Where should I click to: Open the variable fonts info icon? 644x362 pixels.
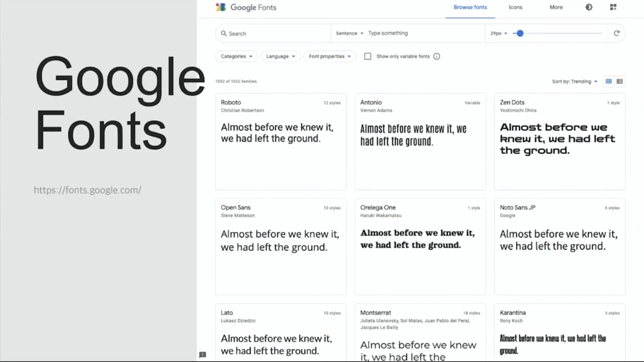[x=436, y=56]
